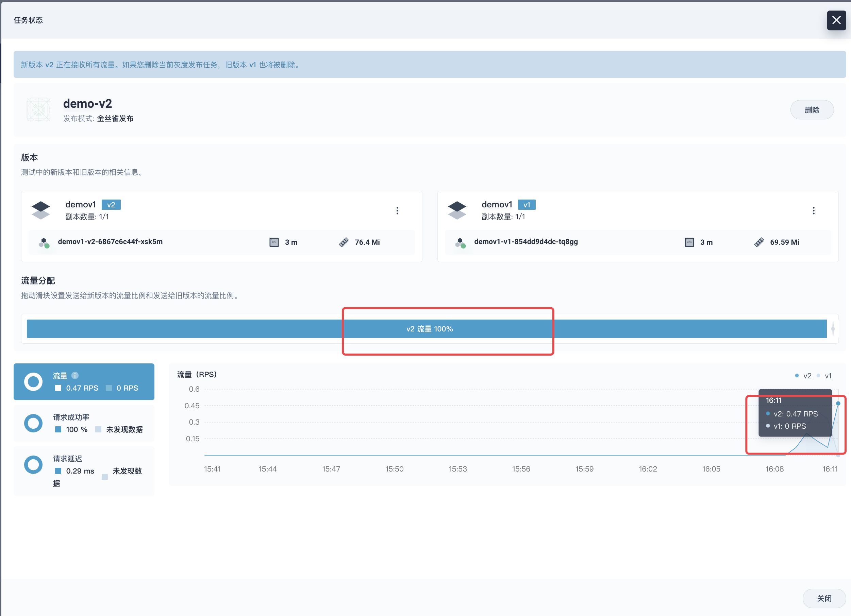The width and height of the screenshot is (851, 616).
Task: Select the 请求成功率 metric card
Action: pos(84,423)
